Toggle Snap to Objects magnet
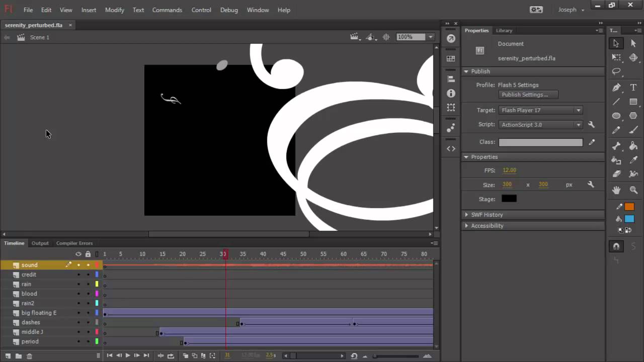Screen dimensions: 644x362 pos(616,246)
